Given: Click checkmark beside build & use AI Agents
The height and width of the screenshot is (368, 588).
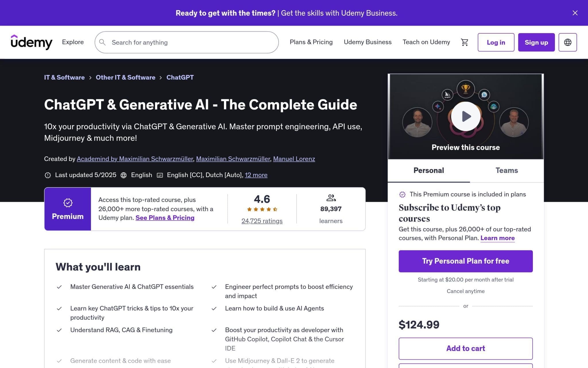Looking at the screenshot, I should click(214, 308).
